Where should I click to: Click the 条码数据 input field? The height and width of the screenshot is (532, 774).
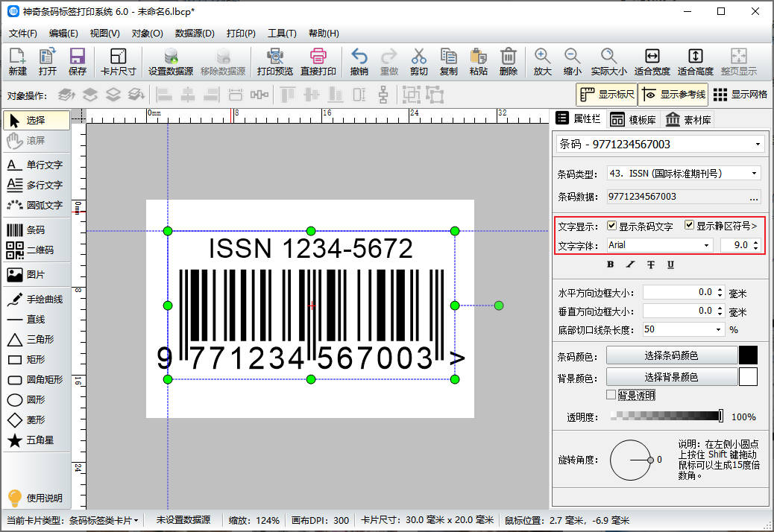677,197
